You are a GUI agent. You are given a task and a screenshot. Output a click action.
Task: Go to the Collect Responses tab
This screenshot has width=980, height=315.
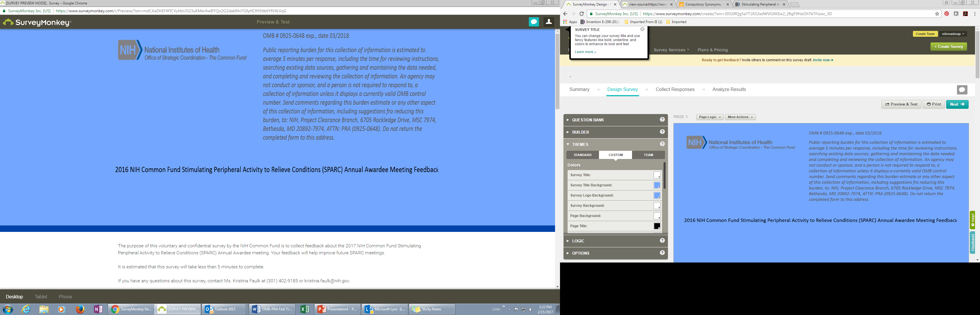click(x=675, y=90)
